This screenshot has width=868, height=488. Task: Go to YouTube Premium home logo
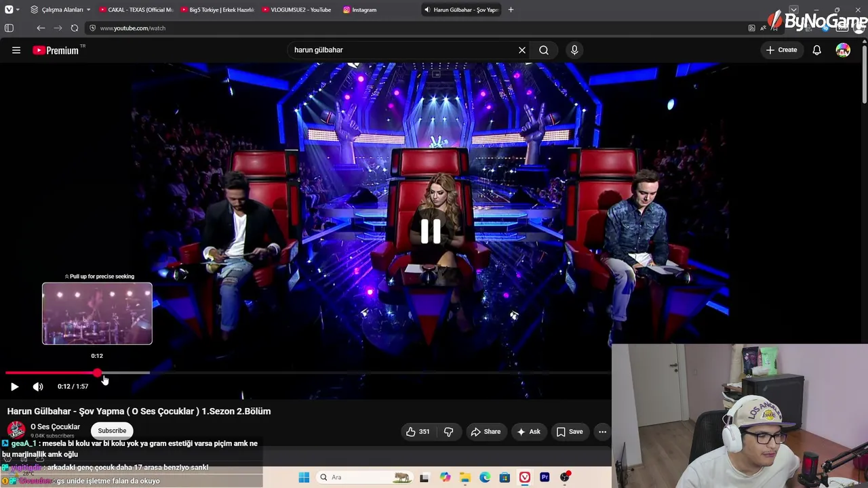[x=56, y=50]
